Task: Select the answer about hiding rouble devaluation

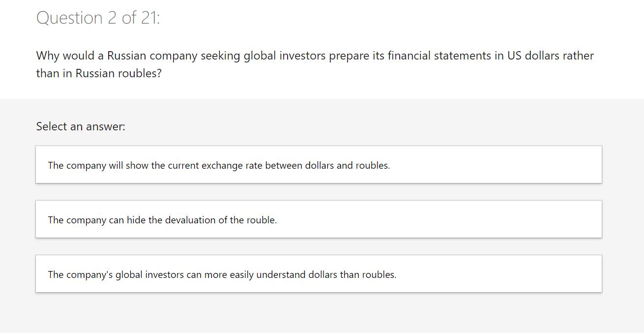Action: point(318,220)
